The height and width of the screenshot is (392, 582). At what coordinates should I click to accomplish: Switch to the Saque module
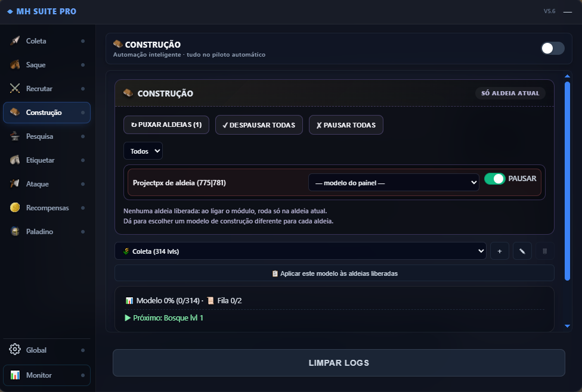pos(47,64)
